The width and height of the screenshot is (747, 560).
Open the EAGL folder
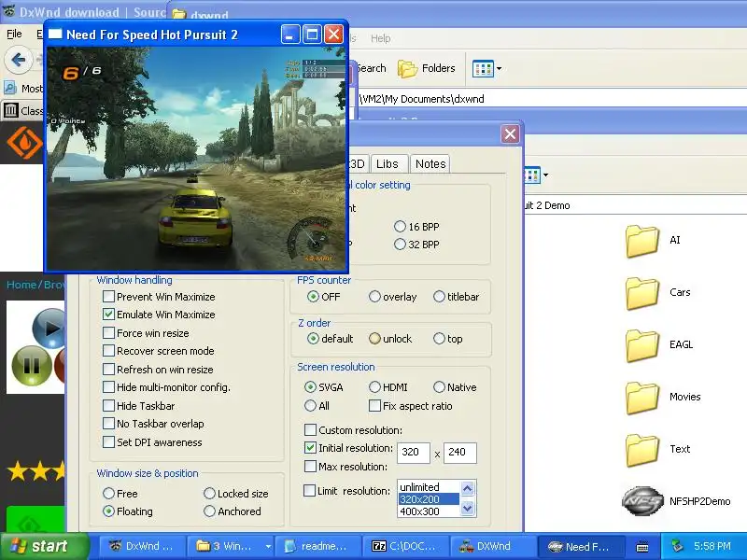pyautogui.click(x=642, y=345)
